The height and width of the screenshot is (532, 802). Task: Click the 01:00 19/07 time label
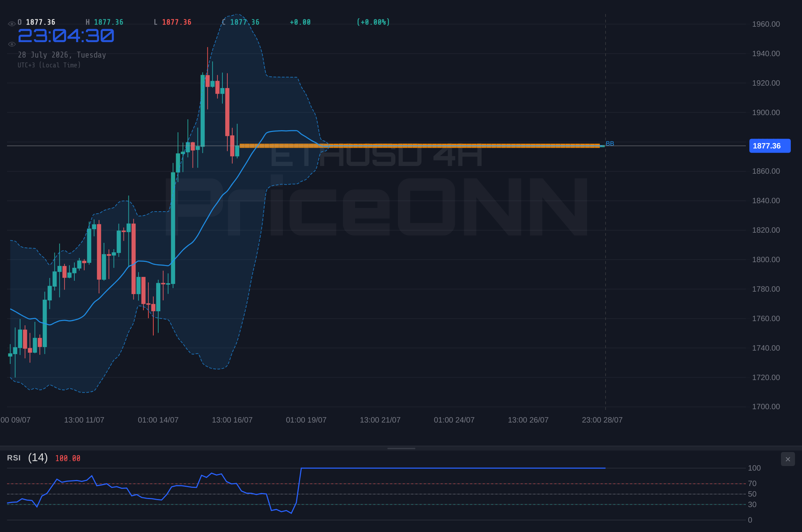click(x=306, y=420)
